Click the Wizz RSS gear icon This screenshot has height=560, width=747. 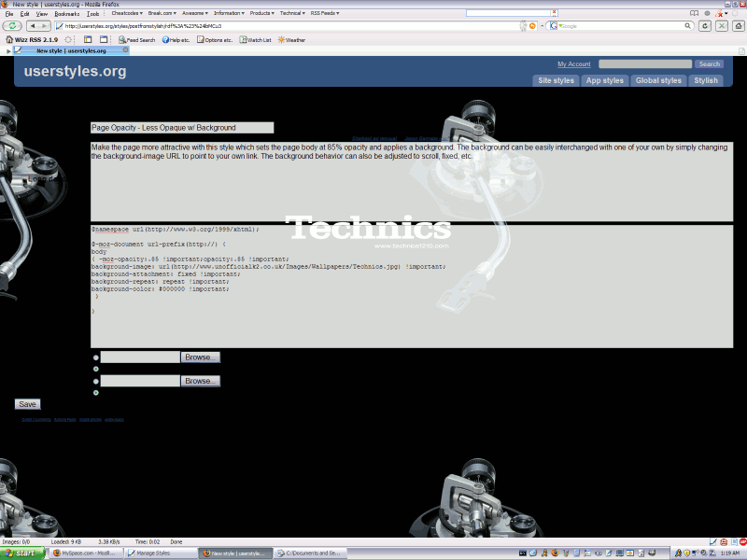tap(68, 39)
